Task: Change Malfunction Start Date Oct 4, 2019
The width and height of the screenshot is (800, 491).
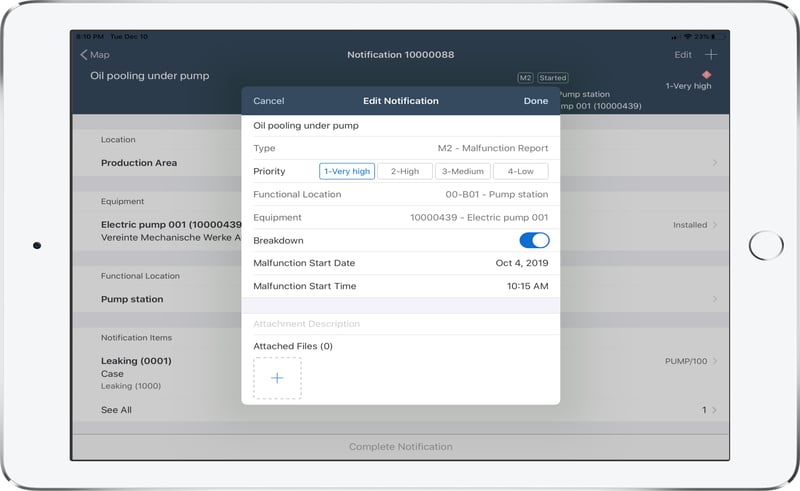Action: (x=401, y=263)
